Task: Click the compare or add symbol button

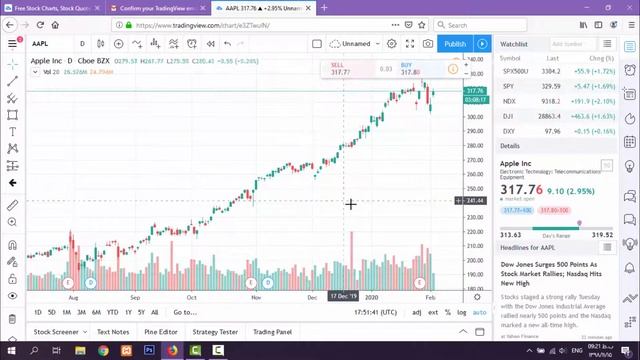Action: (119, 44)
